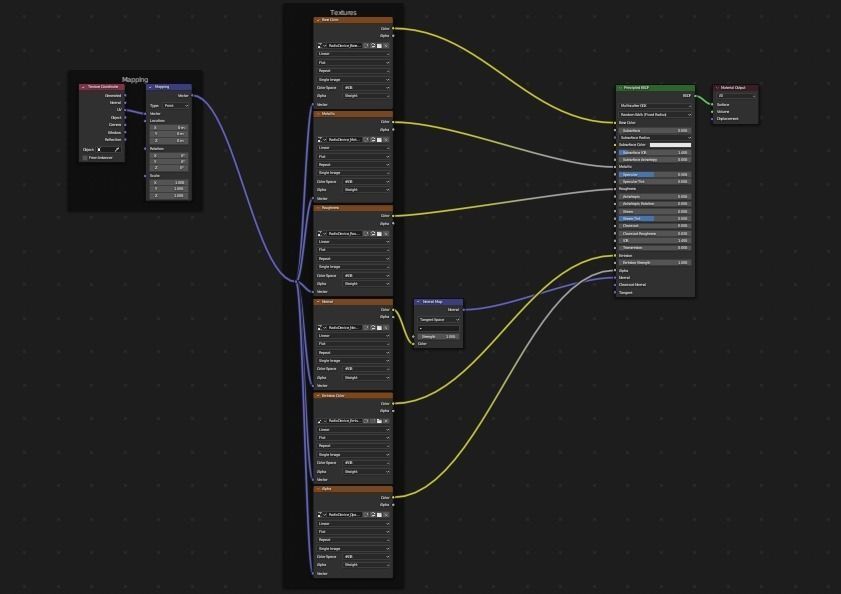Browse images with the image icon on Normal texture node

coord(321,327)
